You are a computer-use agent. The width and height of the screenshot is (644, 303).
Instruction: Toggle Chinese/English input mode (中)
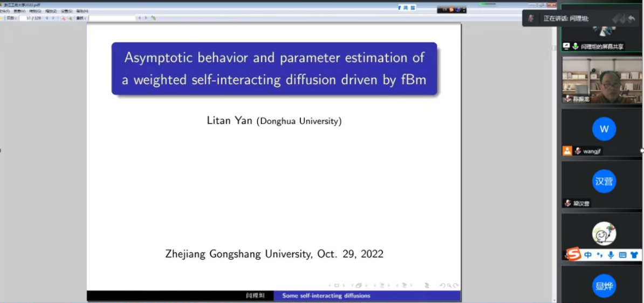coord(588,255)
